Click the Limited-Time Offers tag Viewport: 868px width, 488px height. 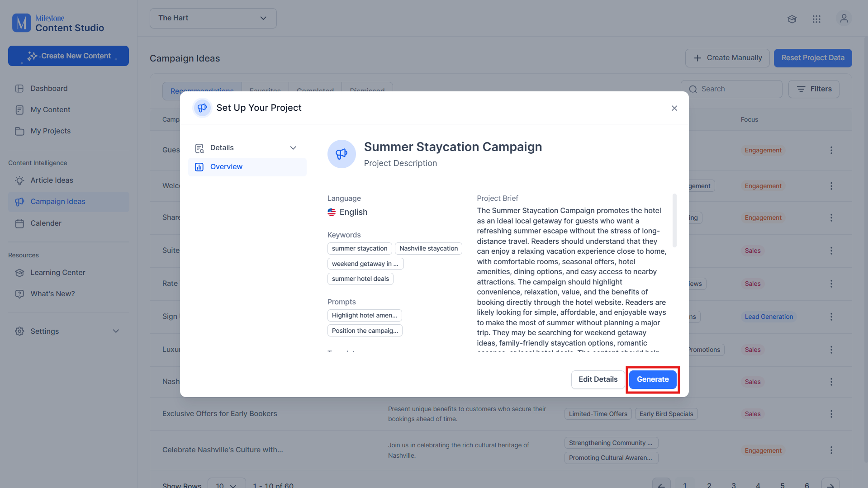point(598,414)
